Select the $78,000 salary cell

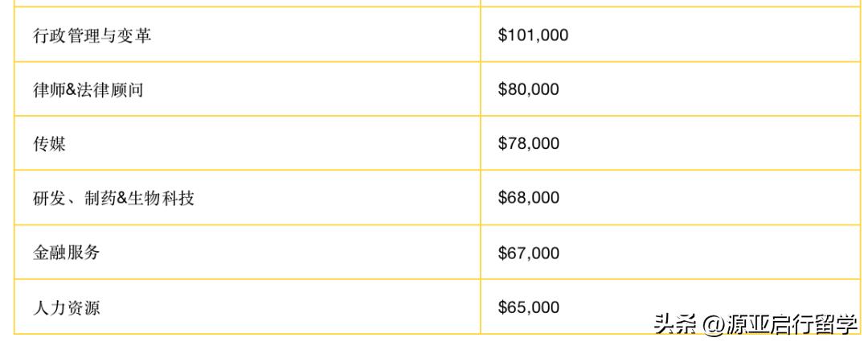click(528, 144)
